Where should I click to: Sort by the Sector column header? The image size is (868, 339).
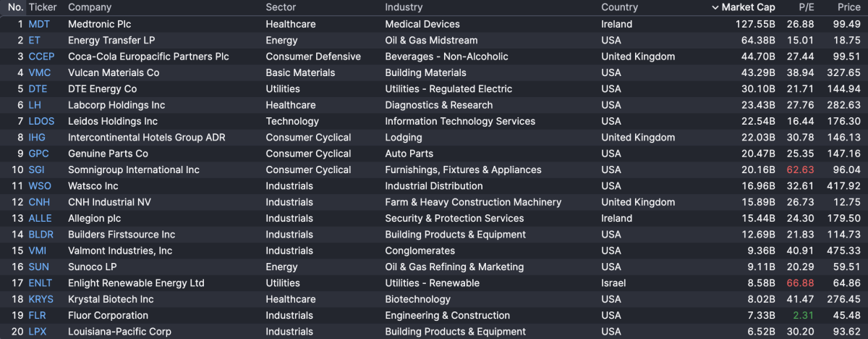281,7
